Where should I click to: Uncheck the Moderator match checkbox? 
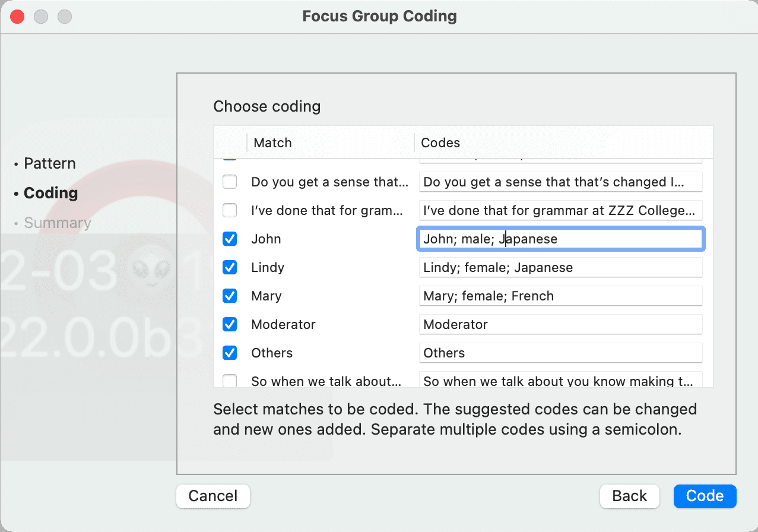tap(230, 324)
